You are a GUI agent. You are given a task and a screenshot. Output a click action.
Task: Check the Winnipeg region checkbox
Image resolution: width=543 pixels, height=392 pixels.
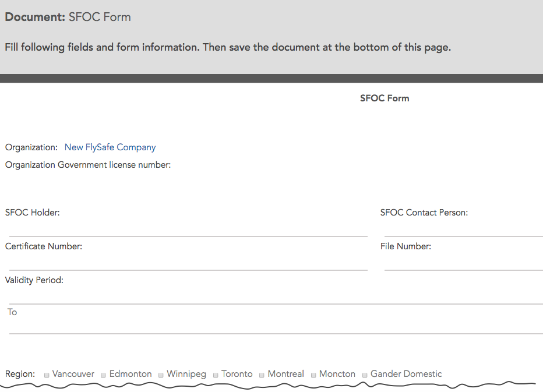tap(160, 375)
